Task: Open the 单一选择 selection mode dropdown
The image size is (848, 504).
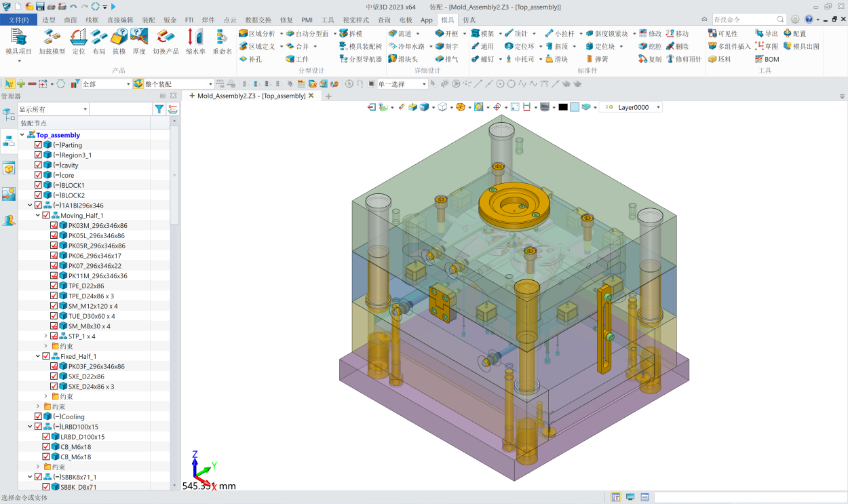Action: [402, 84]
